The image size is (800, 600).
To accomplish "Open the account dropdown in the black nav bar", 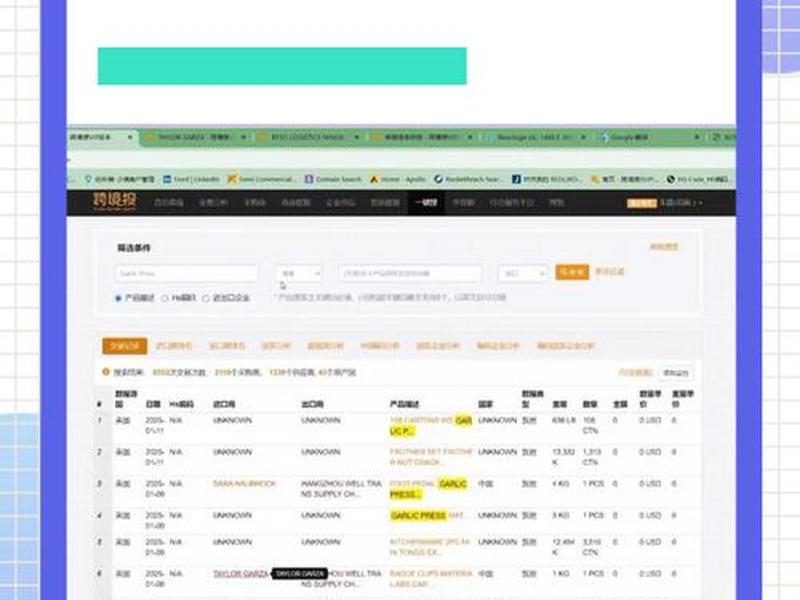I will tap(681, 203).
